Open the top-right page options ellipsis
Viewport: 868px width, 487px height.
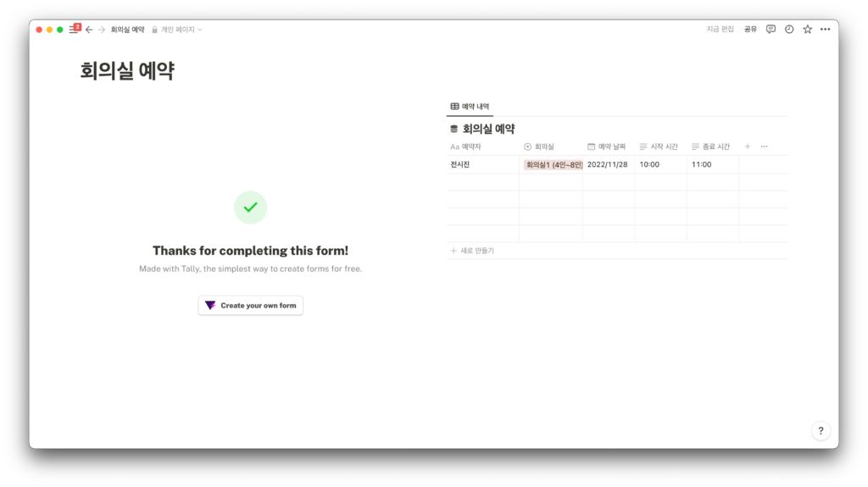click(825, 29)
